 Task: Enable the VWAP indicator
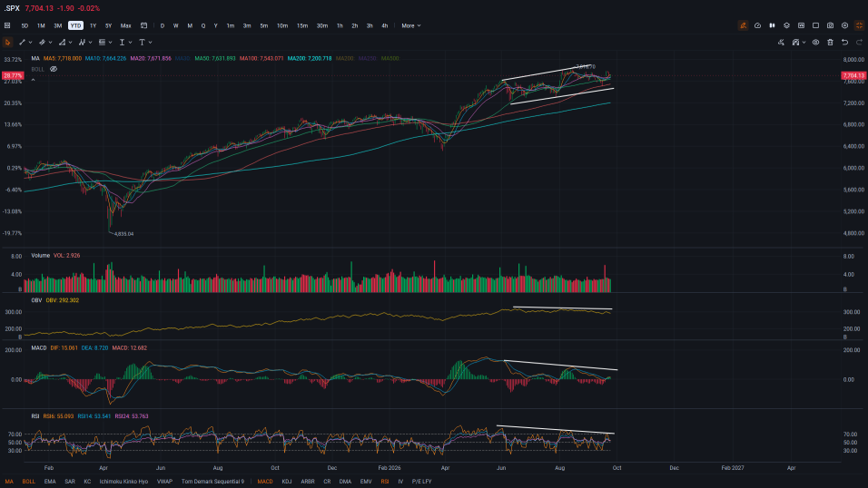[x=164, y=482]
